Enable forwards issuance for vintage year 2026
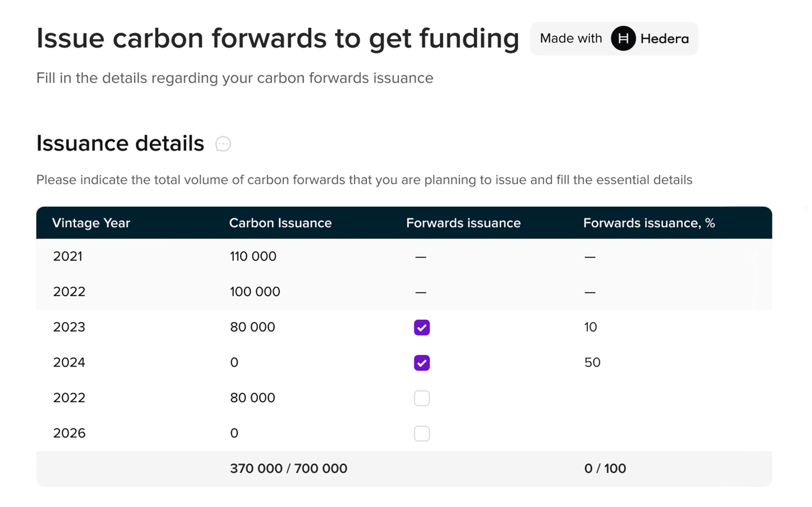 (421, 434)
